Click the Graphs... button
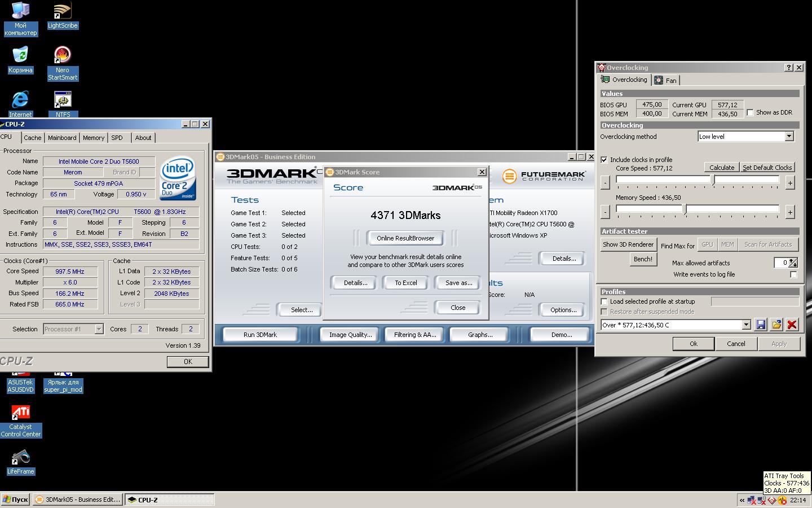 [480, 335]
